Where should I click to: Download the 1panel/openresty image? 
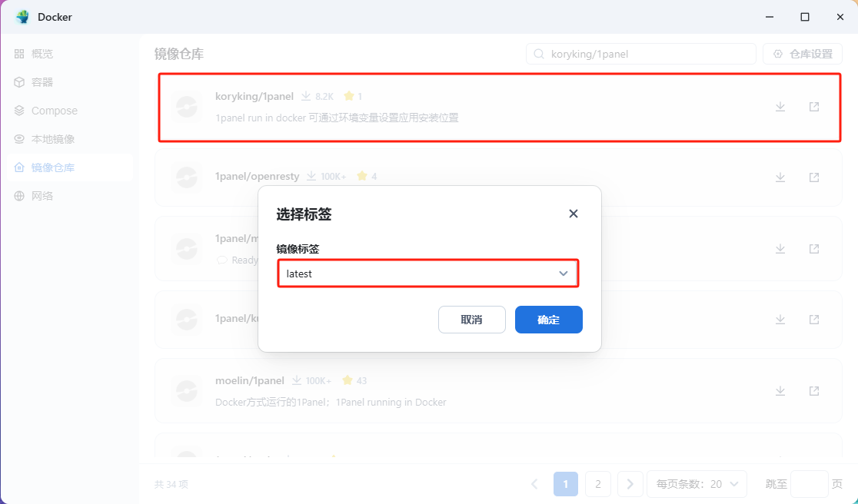pos(780,177)
